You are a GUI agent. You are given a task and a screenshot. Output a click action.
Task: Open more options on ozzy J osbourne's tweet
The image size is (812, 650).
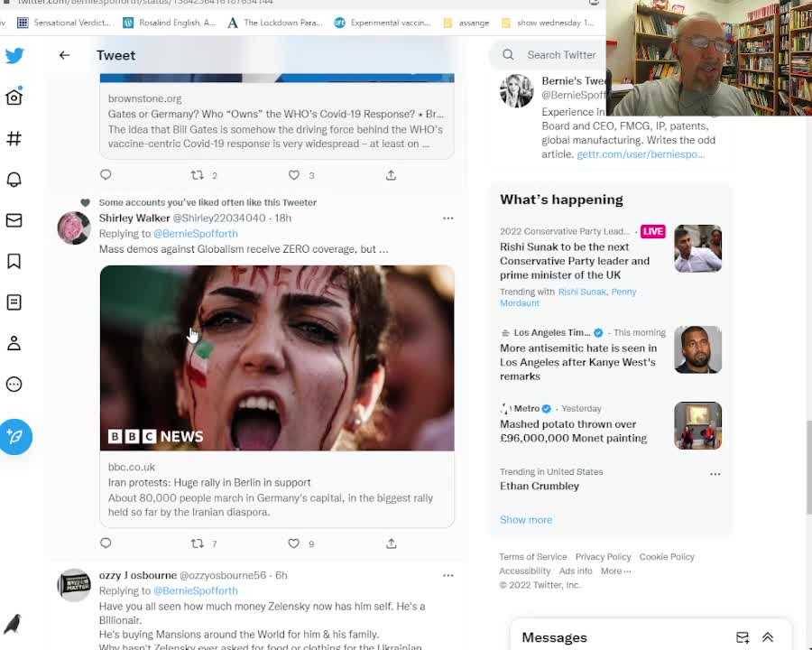pyautogui.click(x=448, y=575)
